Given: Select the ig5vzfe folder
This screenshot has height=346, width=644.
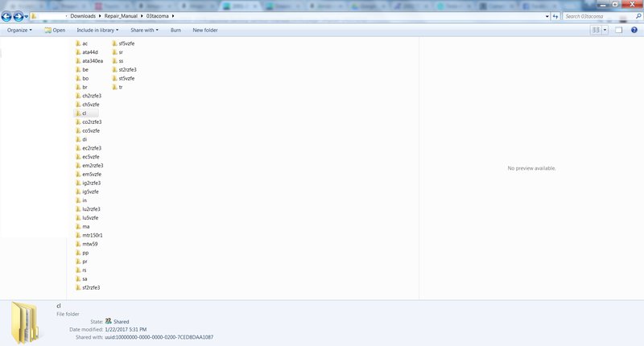Looking at the screenshot, I should (x=87, y=192).
